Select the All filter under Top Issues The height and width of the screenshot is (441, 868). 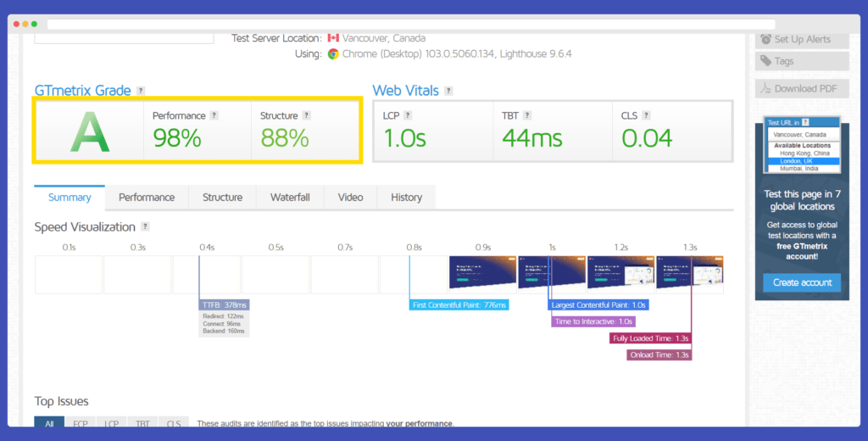49,422
